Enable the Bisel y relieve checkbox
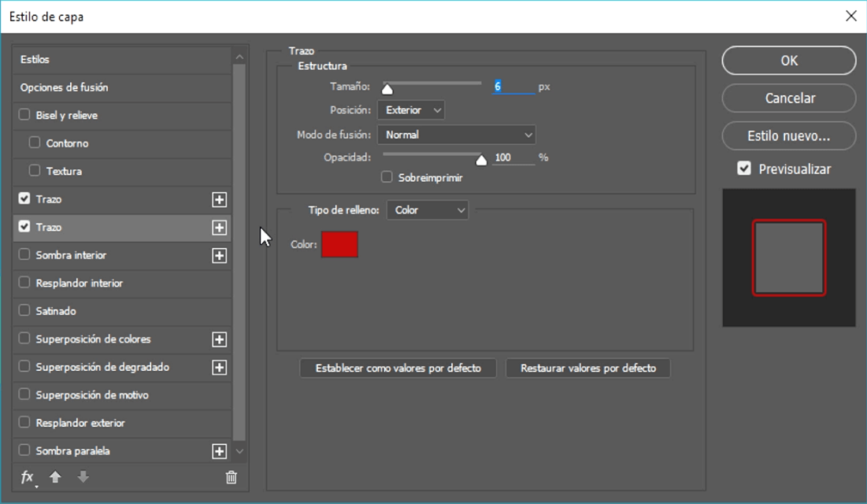Image resolution: width=867 pixels, height=504 pixels. pyautogui.click(x=24, y=114)
